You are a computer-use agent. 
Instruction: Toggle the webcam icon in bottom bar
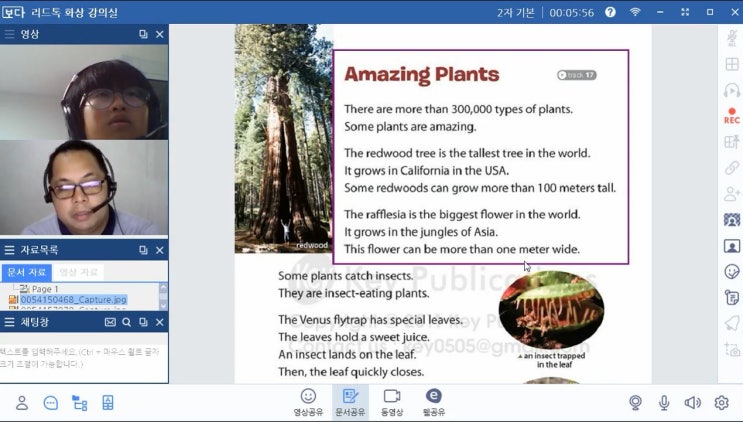coord(635,403)
